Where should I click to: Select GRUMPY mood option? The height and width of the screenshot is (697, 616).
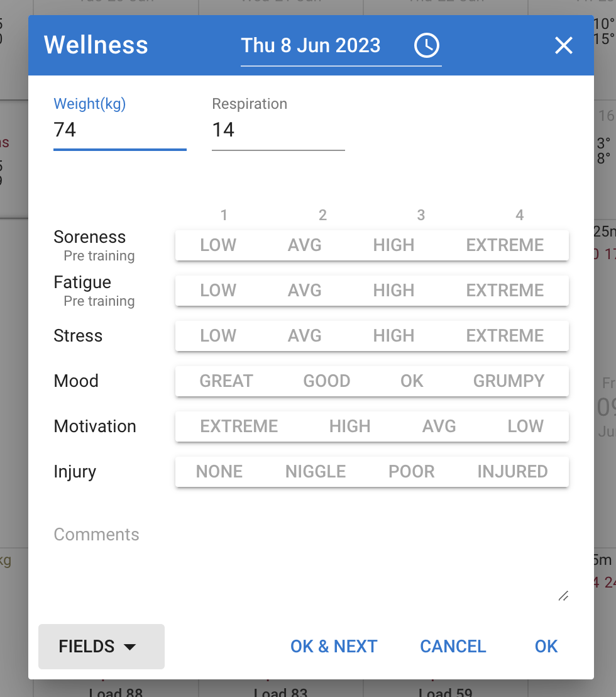point(509,381)
